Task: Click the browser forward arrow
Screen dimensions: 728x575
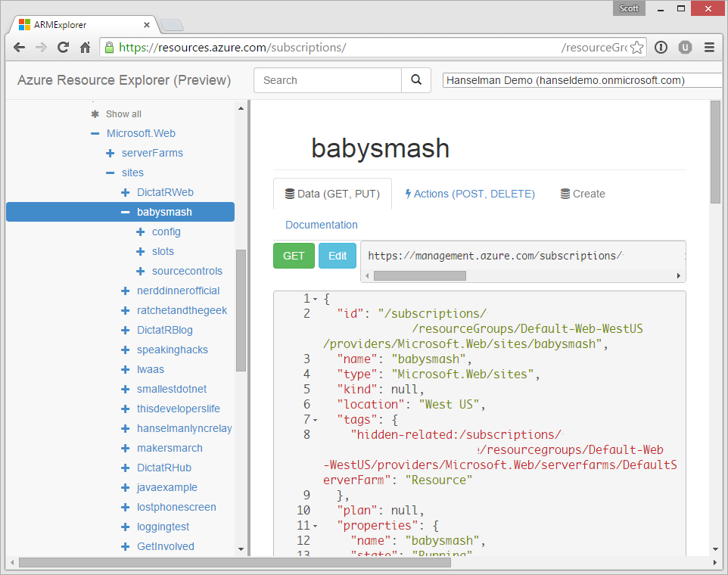Action: (x=42, y=48)
